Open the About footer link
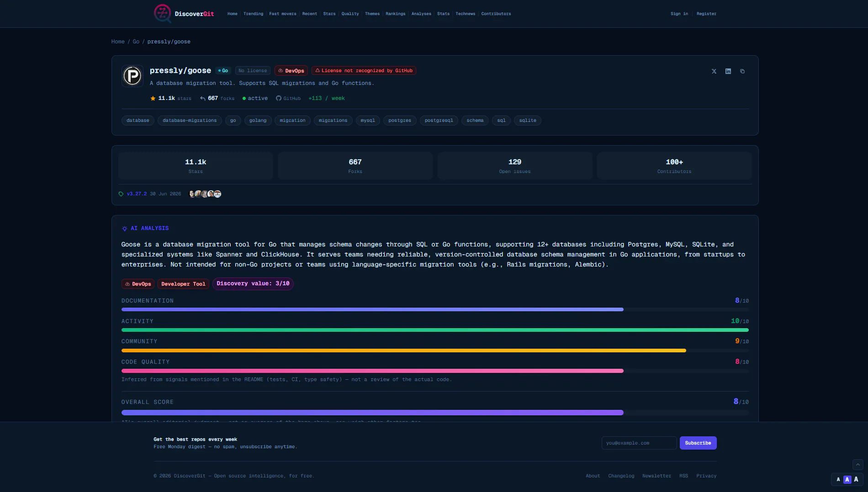 593,476
